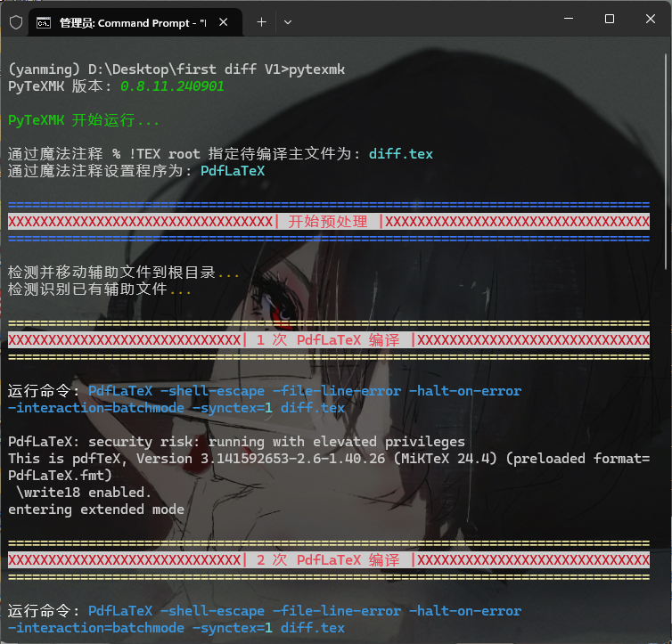Click the 'This is pdfTeX, Version' line
The height and width of the screenshot is (644, 672).
coord(329,459)
